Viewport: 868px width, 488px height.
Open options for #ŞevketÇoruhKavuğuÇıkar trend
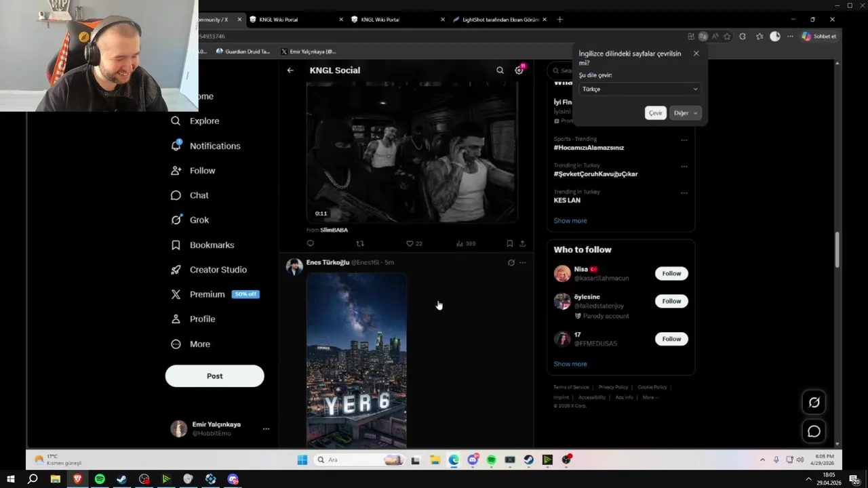[x=684, y=166]
